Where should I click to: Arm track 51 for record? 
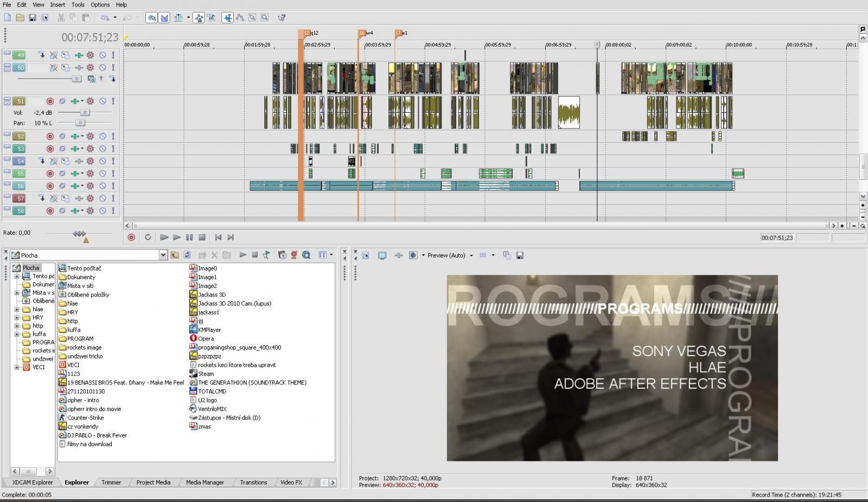pos(50,101)
